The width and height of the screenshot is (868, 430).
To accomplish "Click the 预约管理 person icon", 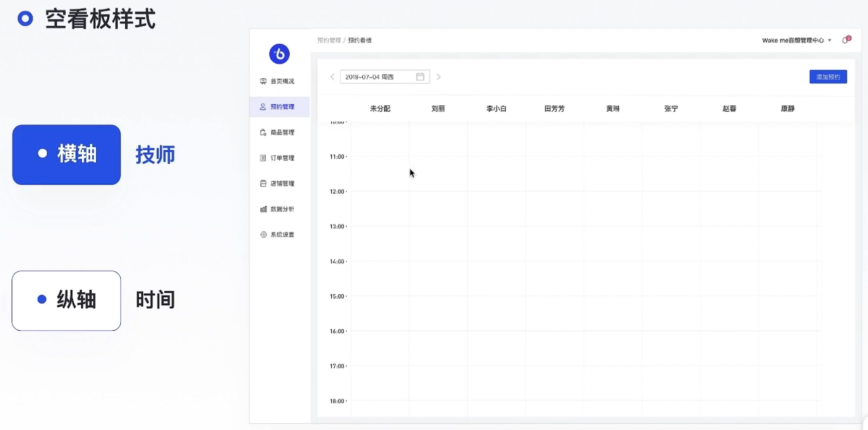I will coord(263,107).
